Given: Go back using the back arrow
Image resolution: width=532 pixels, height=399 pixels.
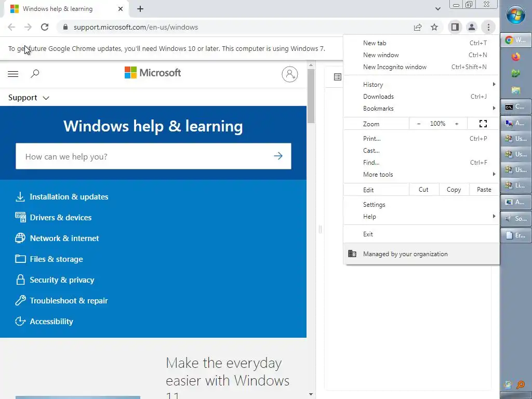Looking at the screenshot, I should 11,27.
